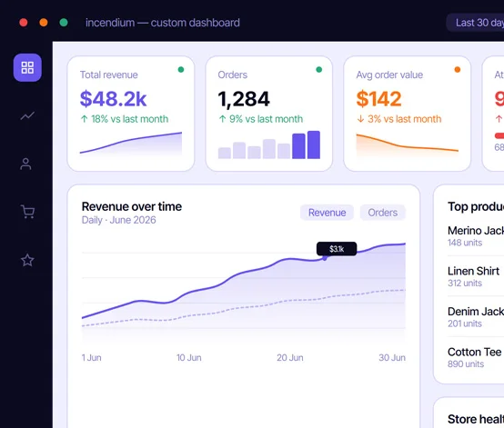Click the green status dot on Orders card
504x428 pixels.
318,69
